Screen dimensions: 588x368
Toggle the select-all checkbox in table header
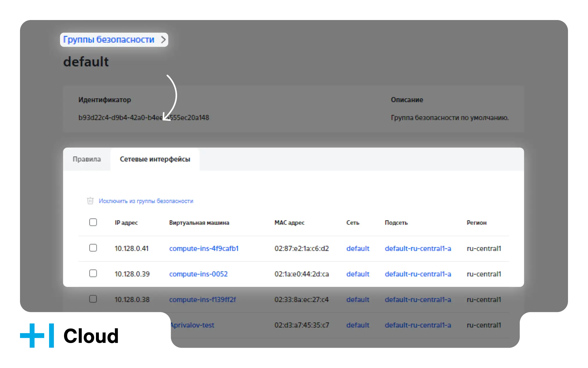coord(93,222)
